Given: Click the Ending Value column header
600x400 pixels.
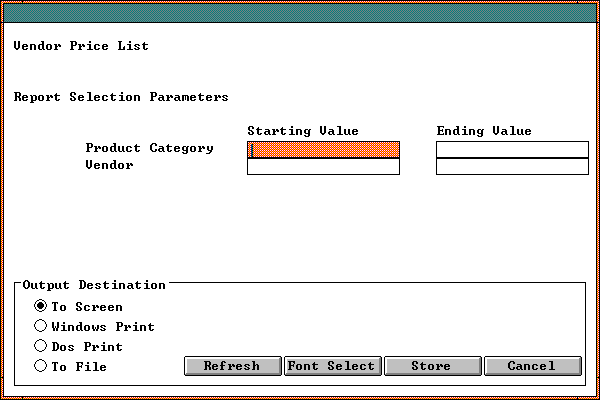Looking at the screenshot, I should pos(484,131).
